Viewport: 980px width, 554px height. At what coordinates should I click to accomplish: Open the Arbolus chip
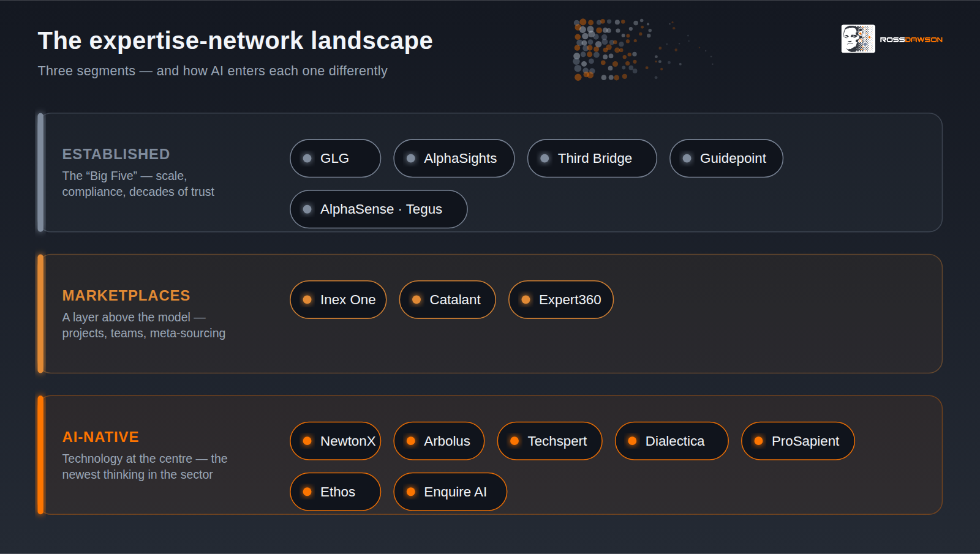[x=439, y=441]
